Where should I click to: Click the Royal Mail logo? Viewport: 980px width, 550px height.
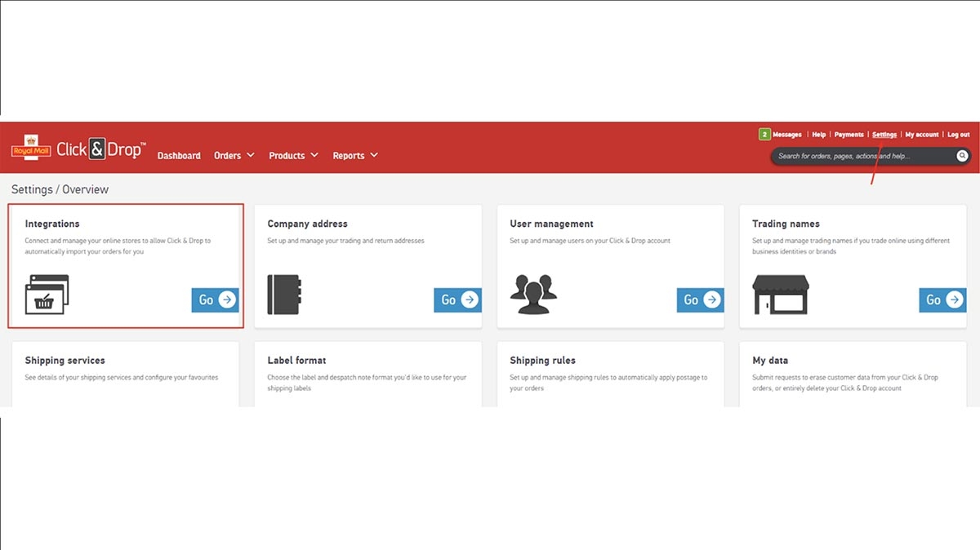click(29, 148)
